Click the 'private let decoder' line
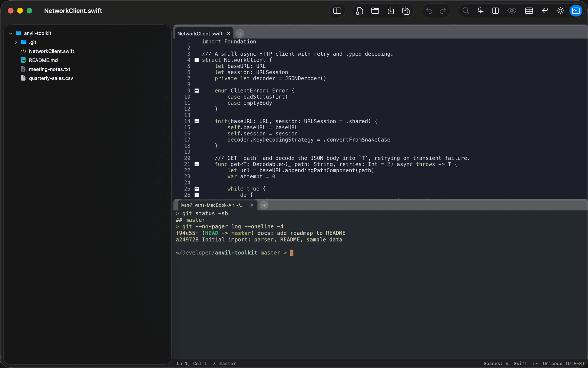This screenshot has width=588, height=368. tap(270, 79)
